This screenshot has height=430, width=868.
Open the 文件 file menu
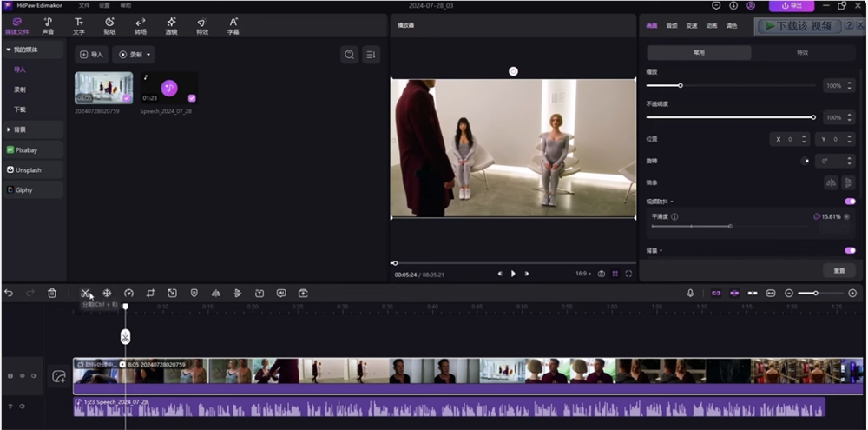point(84,5)
